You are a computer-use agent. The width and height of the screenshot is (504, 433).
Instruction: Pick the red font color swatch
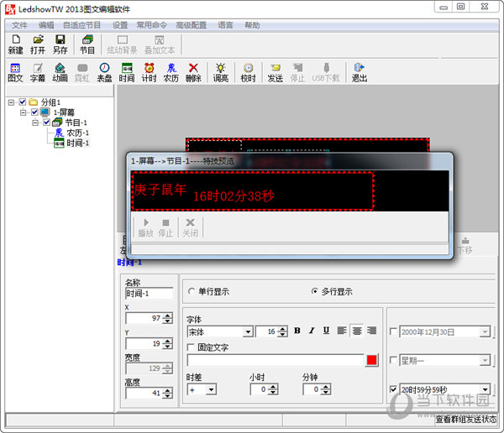pos(371,360)
